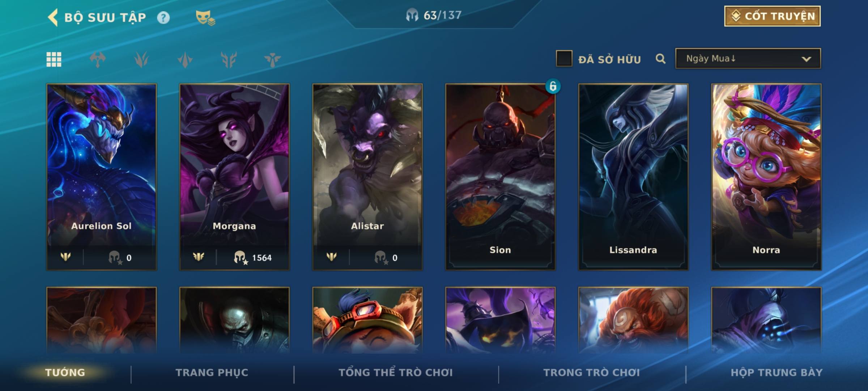Select the second role filter icon
The width and height of the screenshot is (868, 391).
(x=141, y=59)
